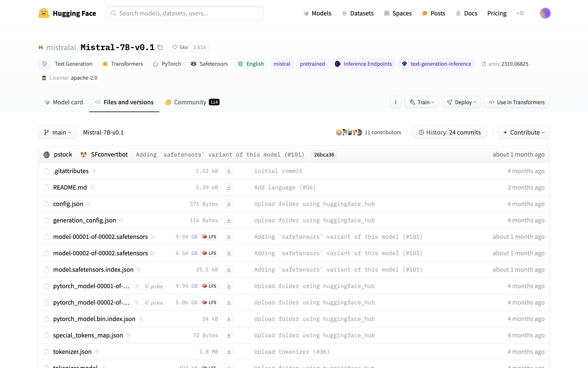Open the Pricing page

point(497,13)
